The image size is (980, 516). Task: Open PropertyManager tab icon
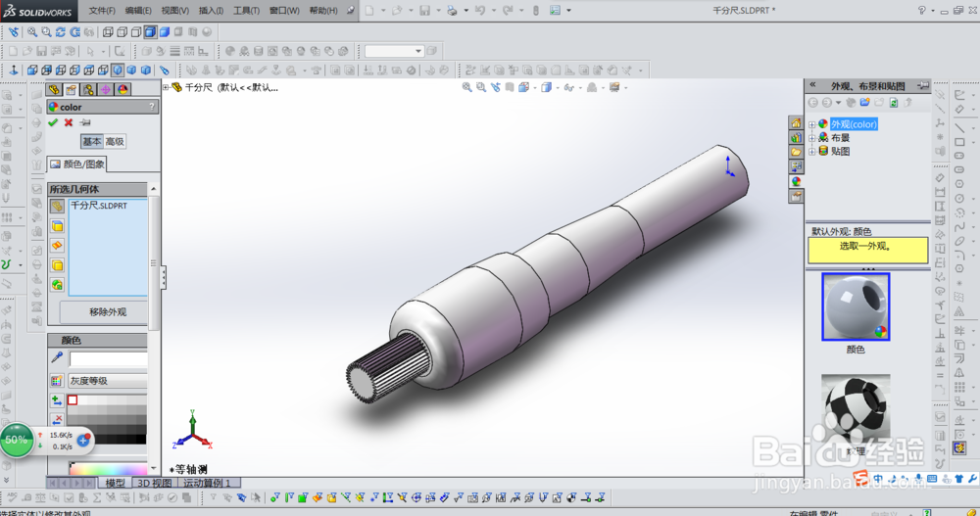72,89
